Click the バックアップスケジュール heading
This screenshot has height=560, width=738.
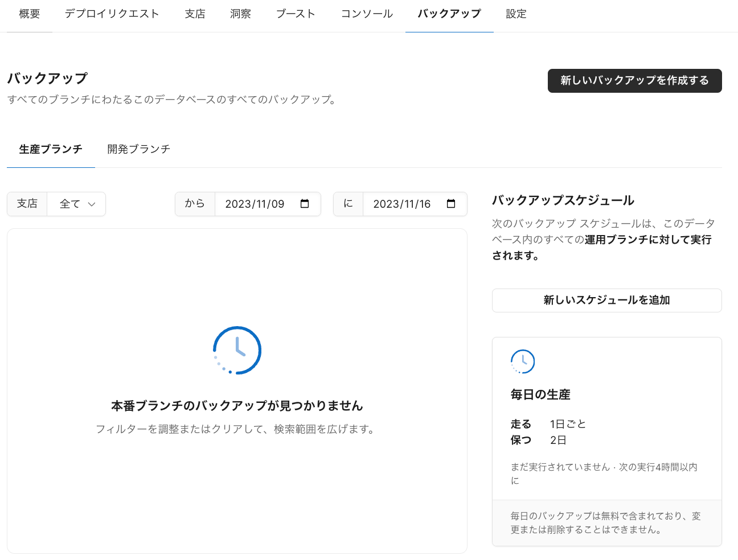pos(563,200)
